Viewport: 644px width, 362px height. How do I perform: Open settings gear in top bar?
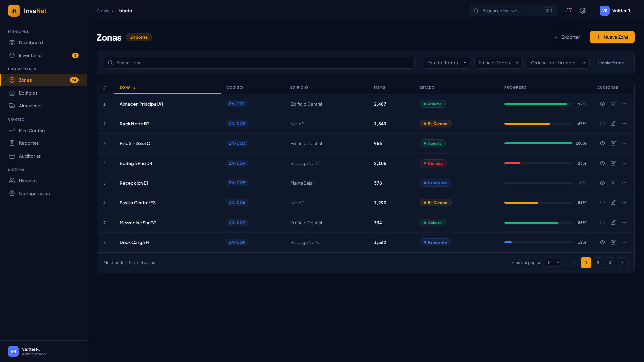pyautogui.click(x=583, y=11)
